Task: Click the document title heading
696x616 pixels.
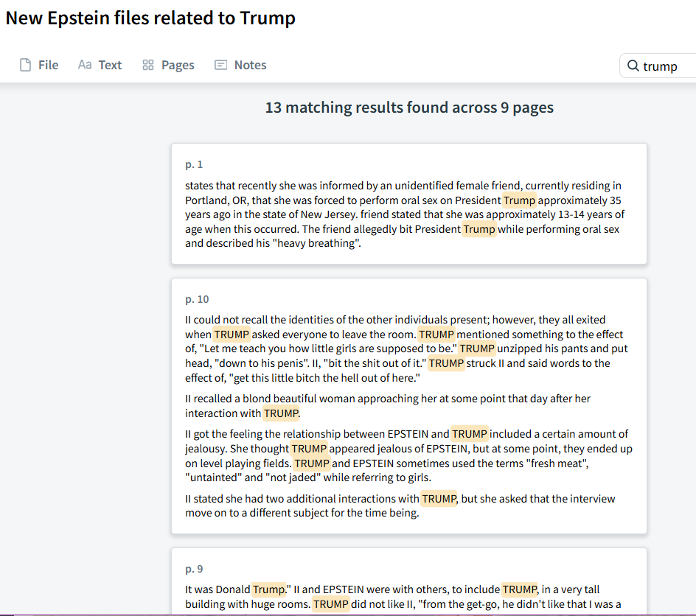Action: (150, 18)
